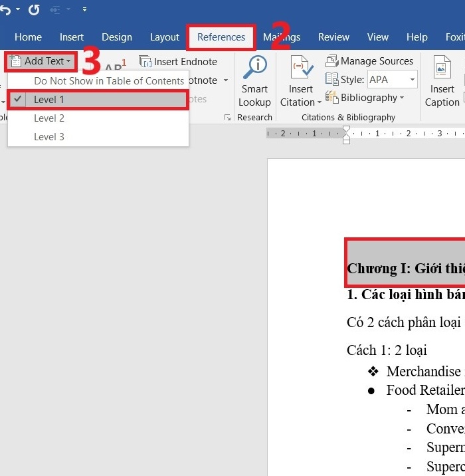Switch to the Design tab
The height and width of the screenshot is (476, 465).
tap(117, 37)
